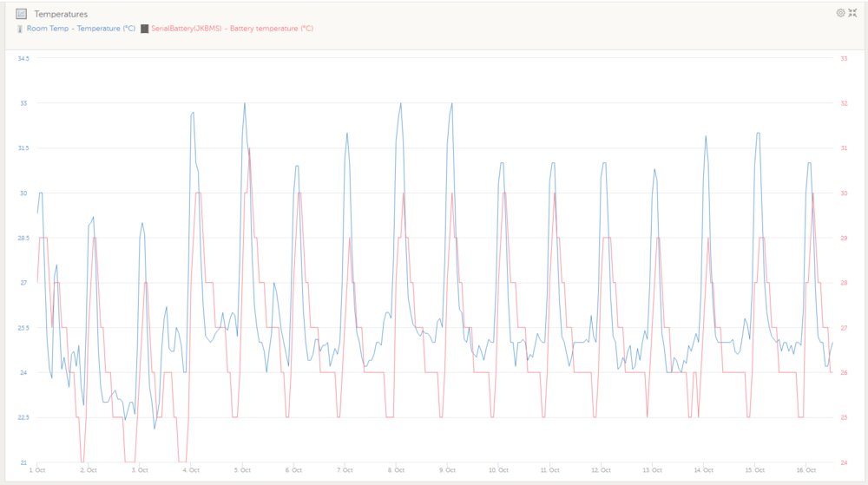The height and width of the screenshot is (485, 868).
Task: Click the thermometer icon before Room Temp
Action: 20,29
